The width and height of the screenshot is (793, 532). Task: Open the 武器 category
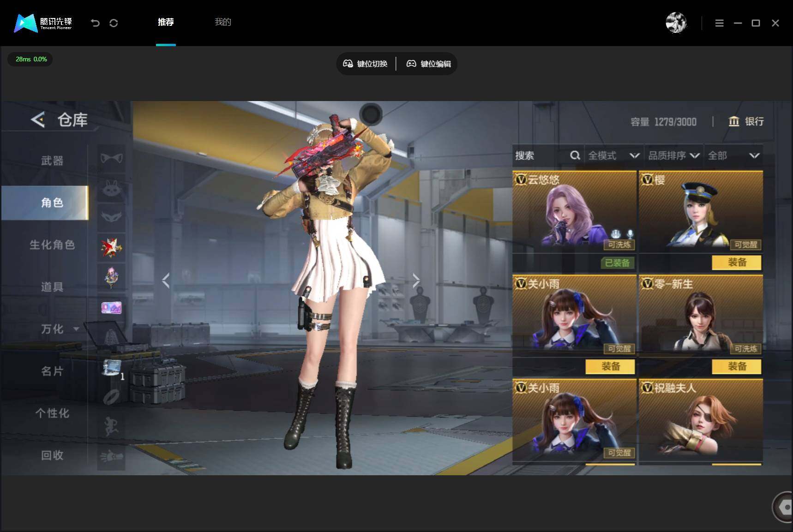(x=52, y=161)
